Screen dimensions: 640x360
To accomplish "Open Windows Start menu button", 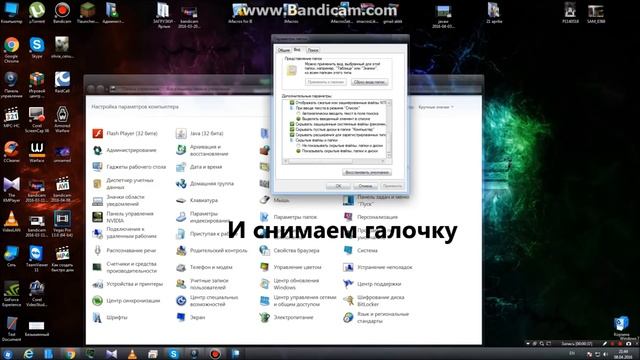I will coord(8,354).
